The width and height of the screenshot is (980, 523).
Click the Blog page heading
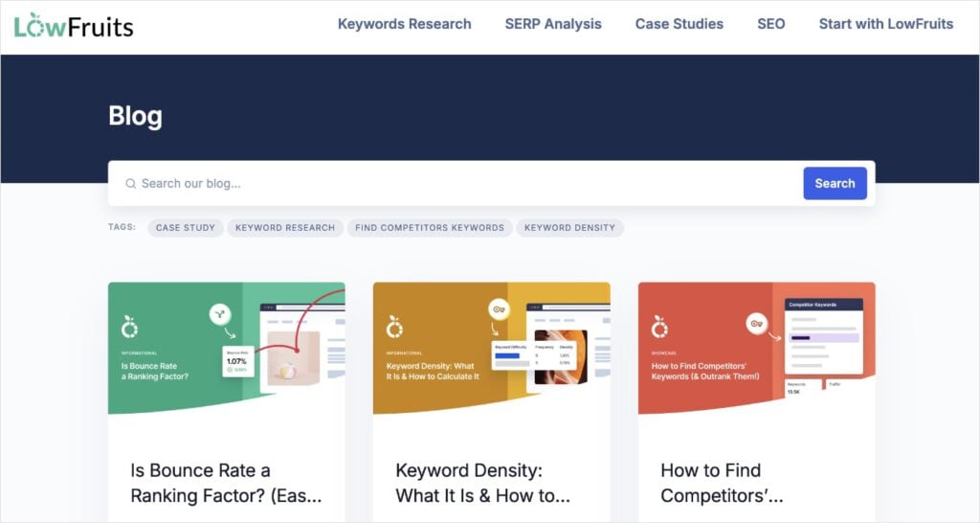pyautogui.click(x=135, y=116)
